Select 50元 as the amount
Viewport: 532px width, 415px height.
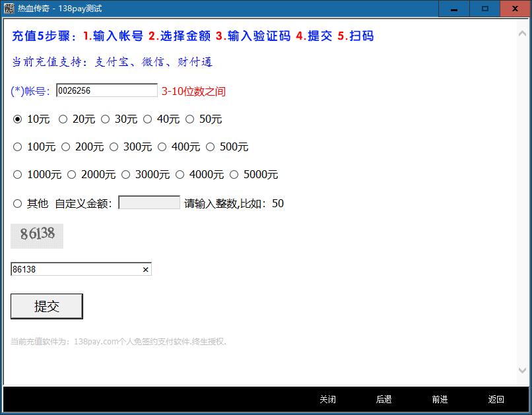tap(189, 119)
